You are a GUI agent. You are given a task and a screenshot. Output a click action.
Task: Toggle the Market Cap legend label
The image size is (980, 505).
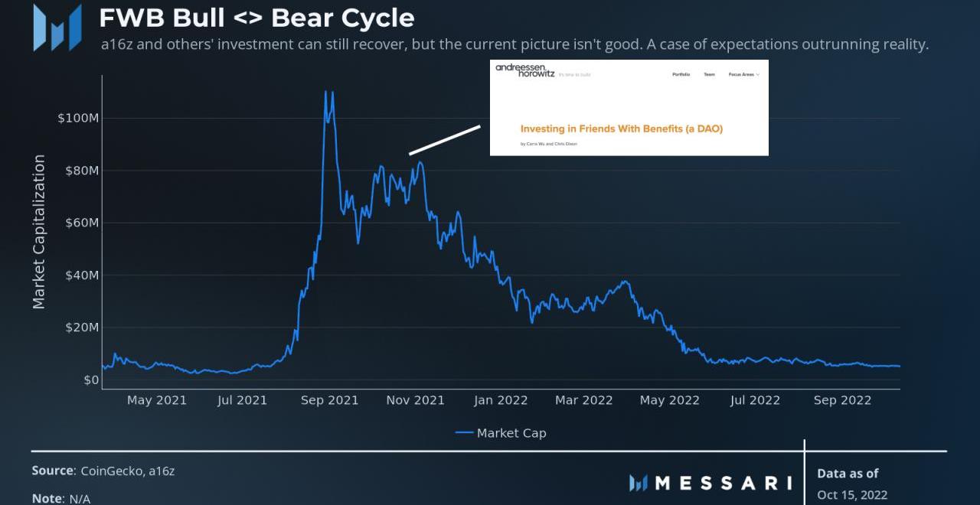click(511, 433)
